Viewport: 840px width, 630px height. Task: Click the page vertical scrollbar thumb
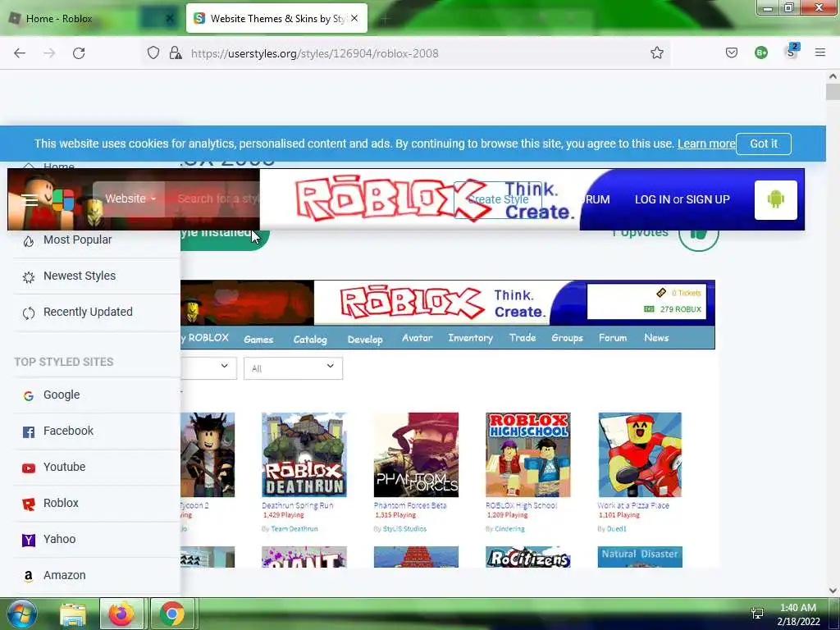833,92
